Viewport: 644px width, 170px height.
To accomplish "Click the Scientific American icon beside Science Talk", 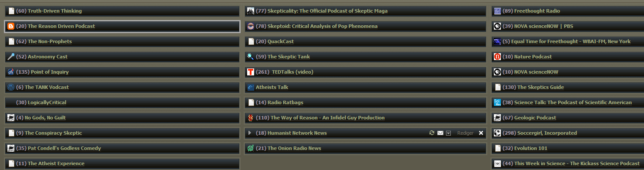I will [x=497, y=102].
